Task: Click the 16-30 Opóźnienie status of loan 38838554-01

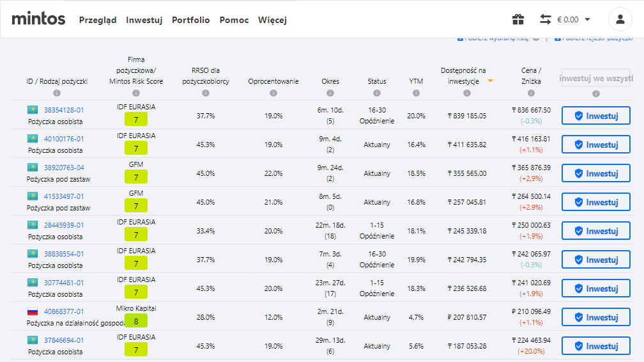Action: tap(377, 259)
